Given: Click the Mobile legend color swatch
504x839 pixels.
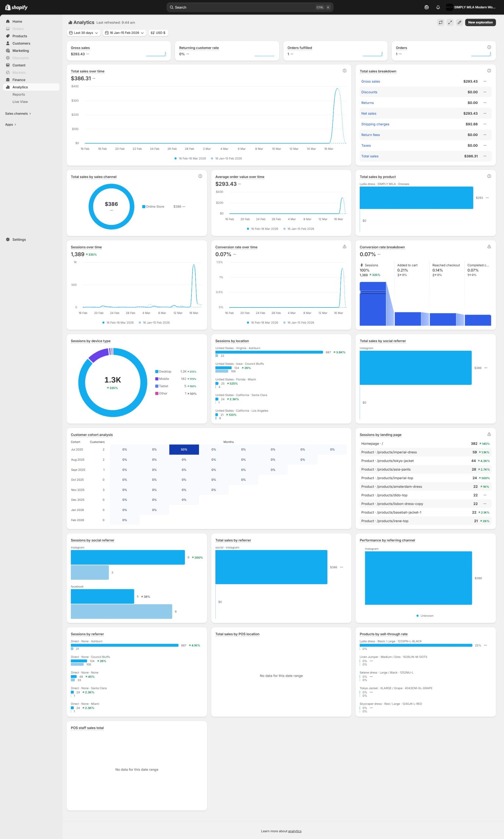Looking at the screenshot, I should click(x=157, y=379).
